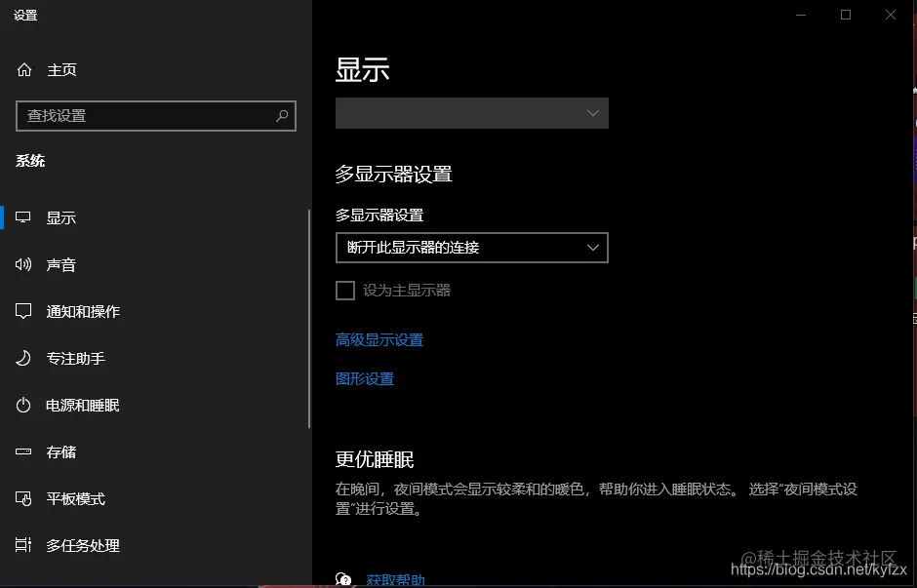Screen dimensions: 917x588
Task: Open 平板模式 settings
Action: [76, 498]
